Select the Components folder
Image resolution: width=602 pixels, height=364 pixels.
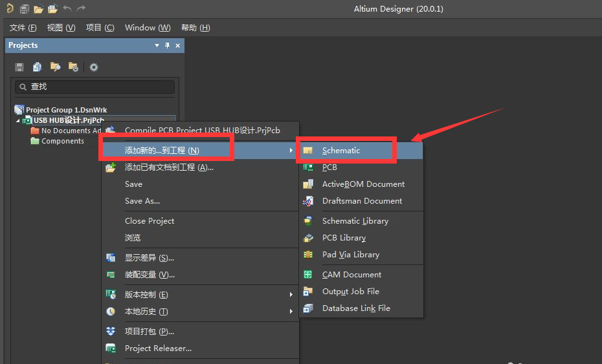coord(63,141)
